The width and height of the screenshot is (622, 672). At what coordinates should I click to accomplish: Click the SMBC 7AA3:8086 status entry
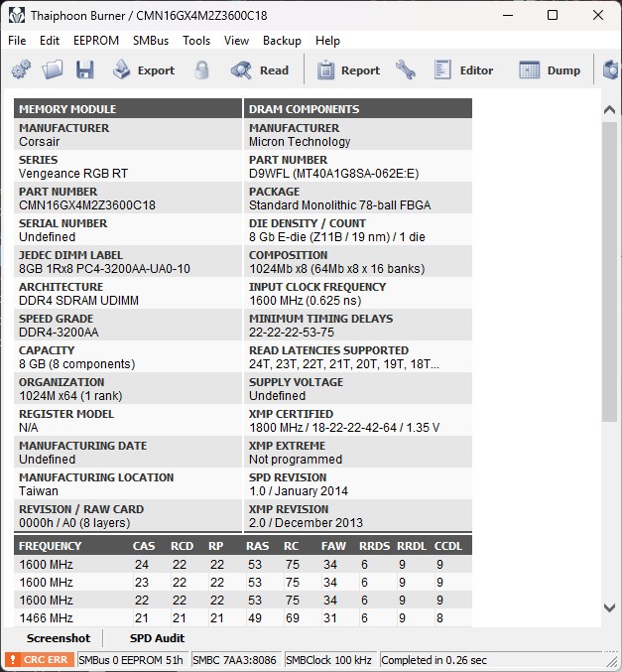pyautogui.click(x=234, y=660)
